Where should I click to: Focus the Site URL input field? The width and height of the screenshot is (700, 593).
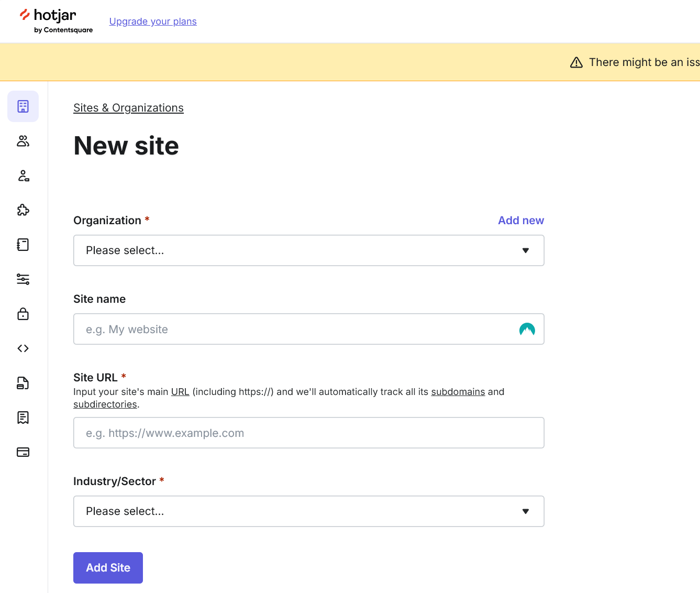[x=309, y=433]
